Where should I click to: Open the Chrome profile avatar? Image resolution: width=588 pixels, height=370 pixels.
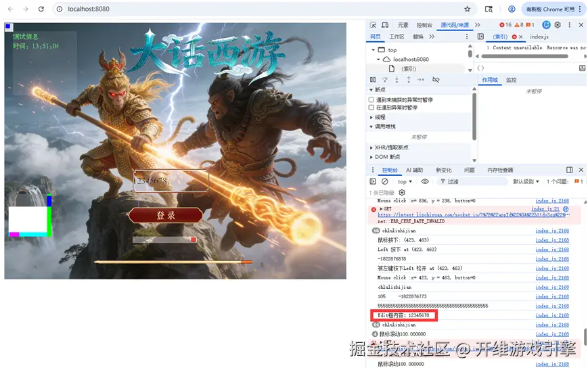pos(512,9)
